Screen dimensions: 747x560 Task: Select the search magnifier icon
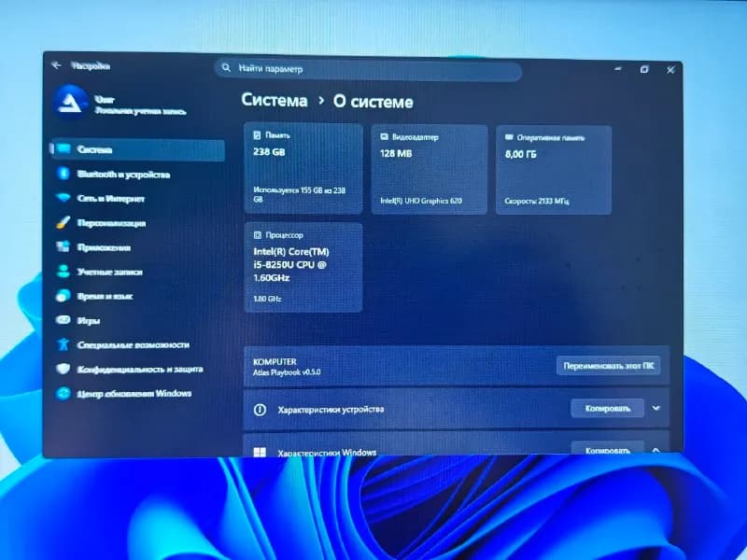point(226,68)
